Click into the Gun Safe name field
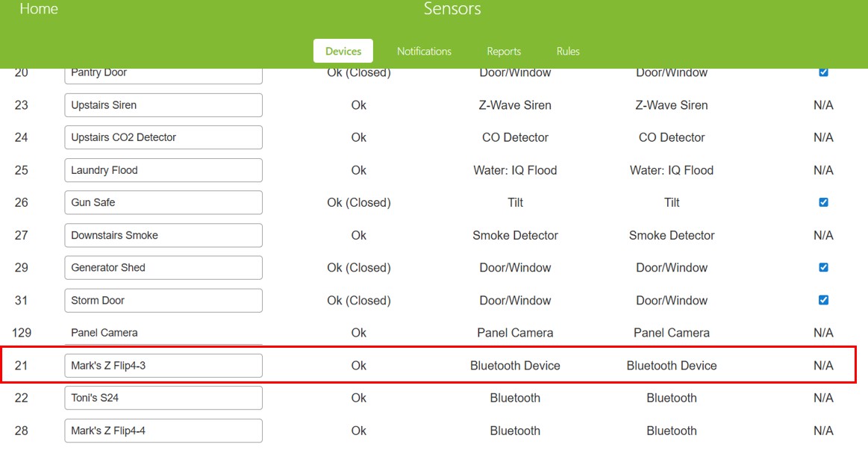Screen dimensions: 868x453 (163, 202)
